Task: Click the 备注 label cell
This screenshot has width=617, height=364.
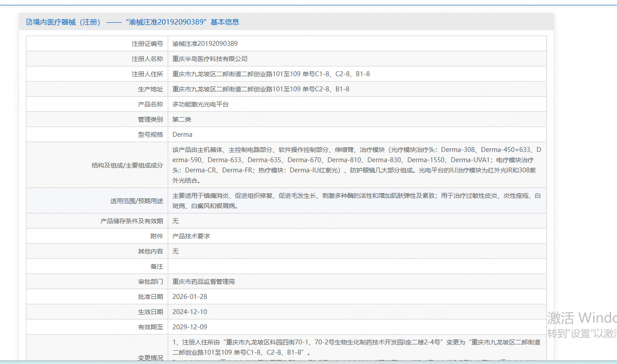Action: click(x=97, y=266)
